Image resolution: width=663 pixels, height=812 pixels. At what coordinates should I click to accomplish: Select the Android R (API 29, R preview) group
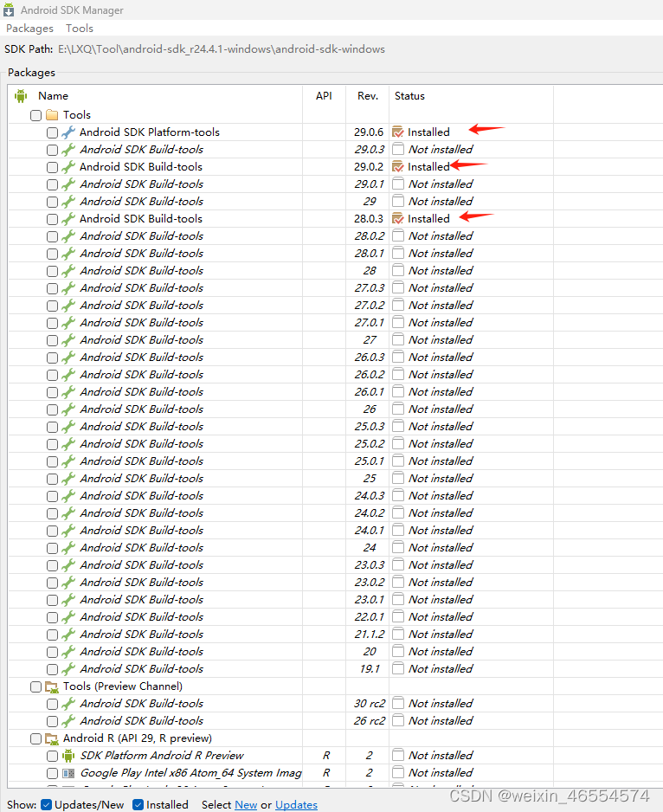(x=138, y=738)
